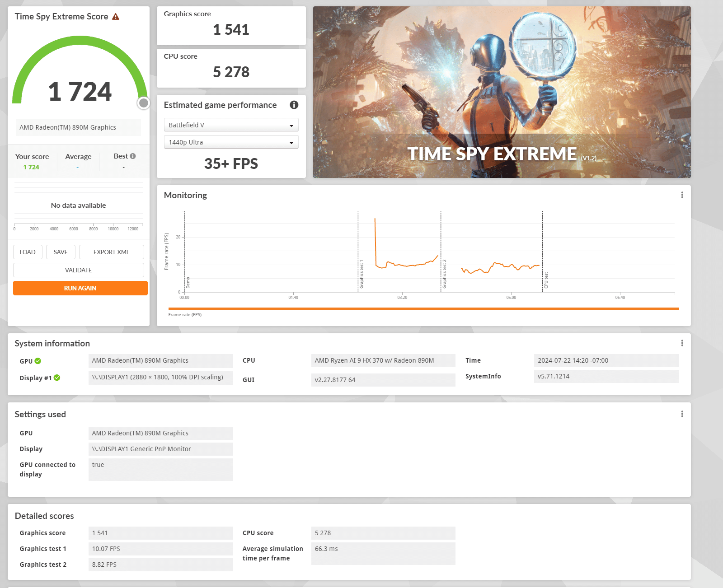Screen dimensions: 723x588
Task: Click the VALIDATE button
Action: click(79, 270)
